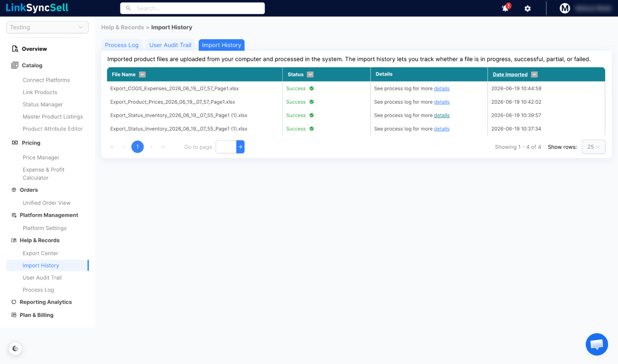Open cookie preferences icon

coord(15,349)
